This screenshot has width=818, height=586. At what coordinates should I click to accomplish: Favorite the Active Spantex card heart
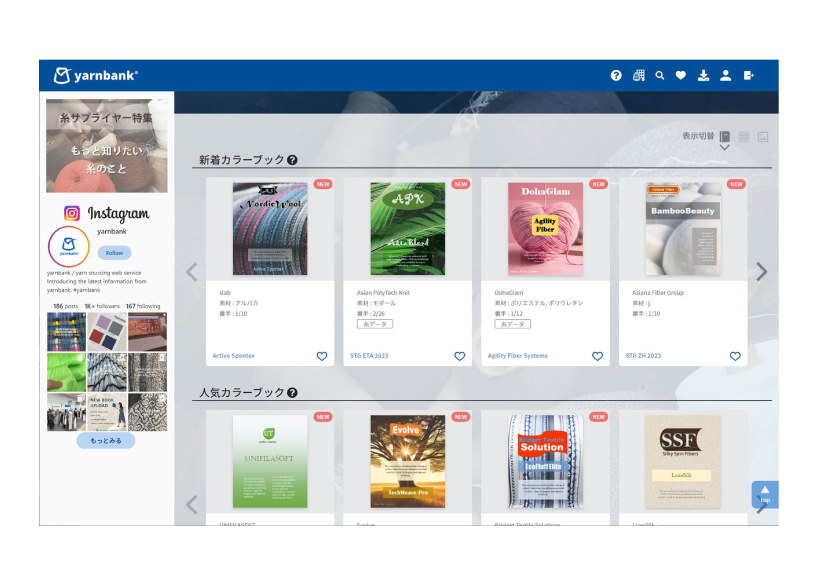click(x=322, y=356)
